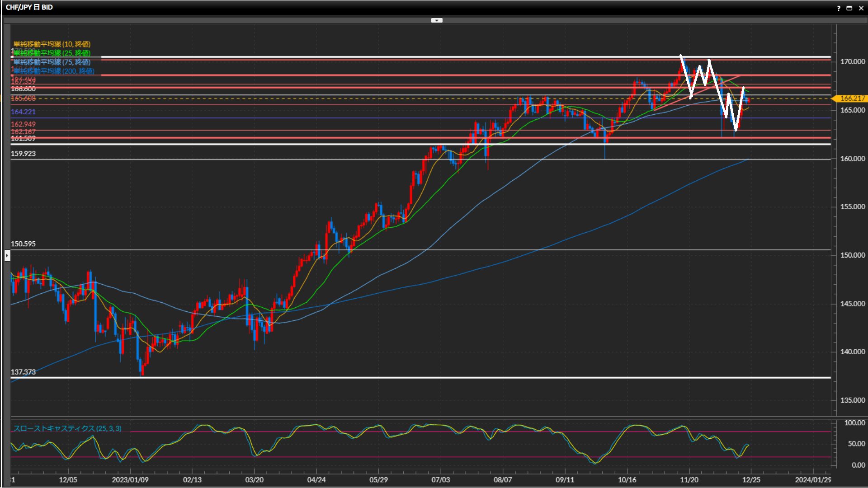The width and height of the screenshot is (868, 488).
Task: Click the white zigzag drawing near the top
Action: 686,77
